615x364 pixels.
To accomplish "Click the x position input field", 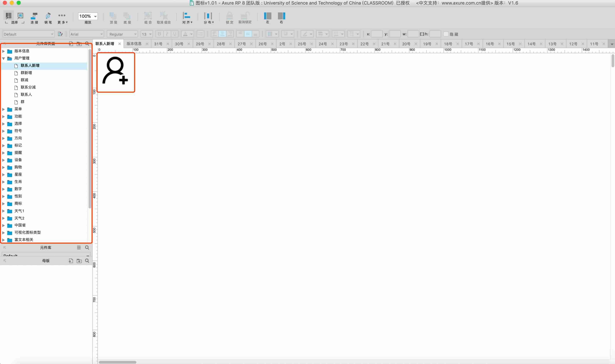I will pos(377,34).
